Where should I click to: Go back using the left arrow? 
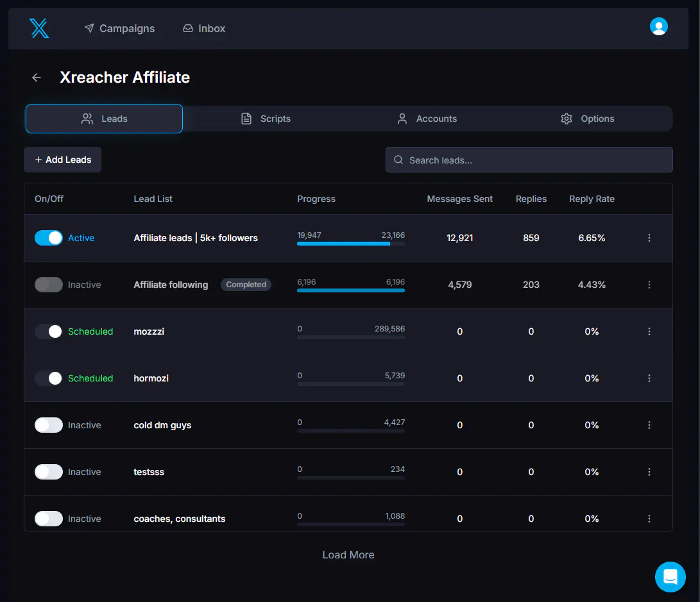(x=37, y=78)
